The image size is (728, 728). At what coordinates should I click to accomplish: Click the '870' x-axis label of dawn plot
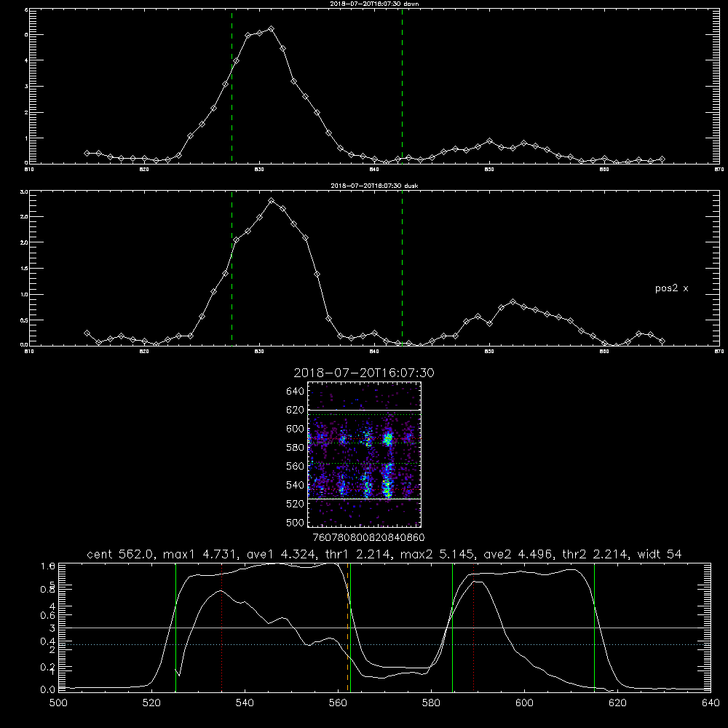[719, 170]
